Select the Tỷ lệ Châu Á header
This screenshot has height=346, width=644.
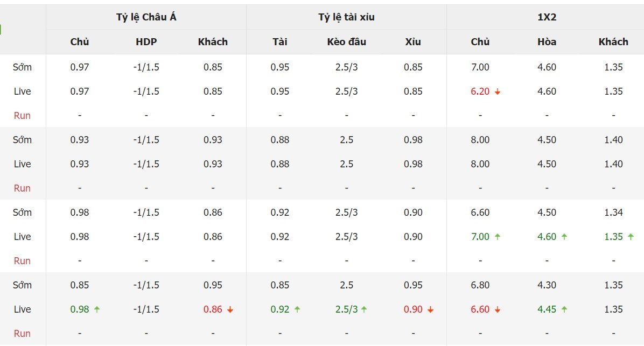tap(146, 17)
